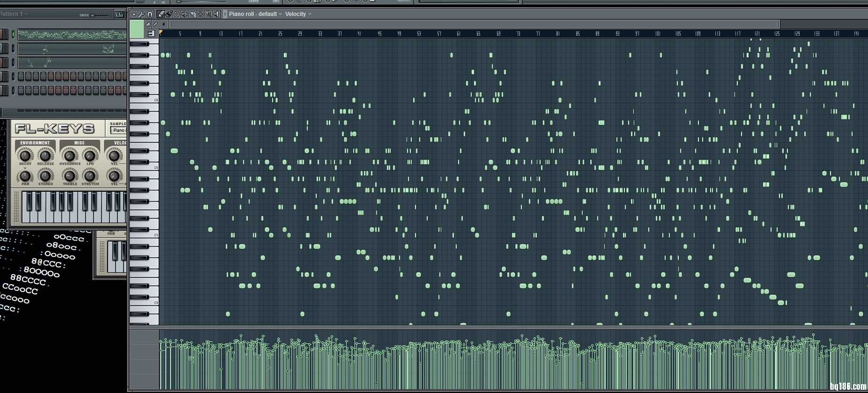Select the speaker playback tool
868x393 pixels.
[216, 14]
